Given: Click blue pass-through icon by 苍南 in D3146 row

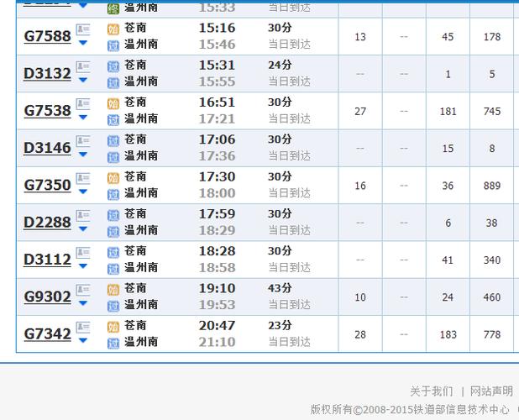Looking at the screenshot, I should pyautogui.click(x=113, y=141).
